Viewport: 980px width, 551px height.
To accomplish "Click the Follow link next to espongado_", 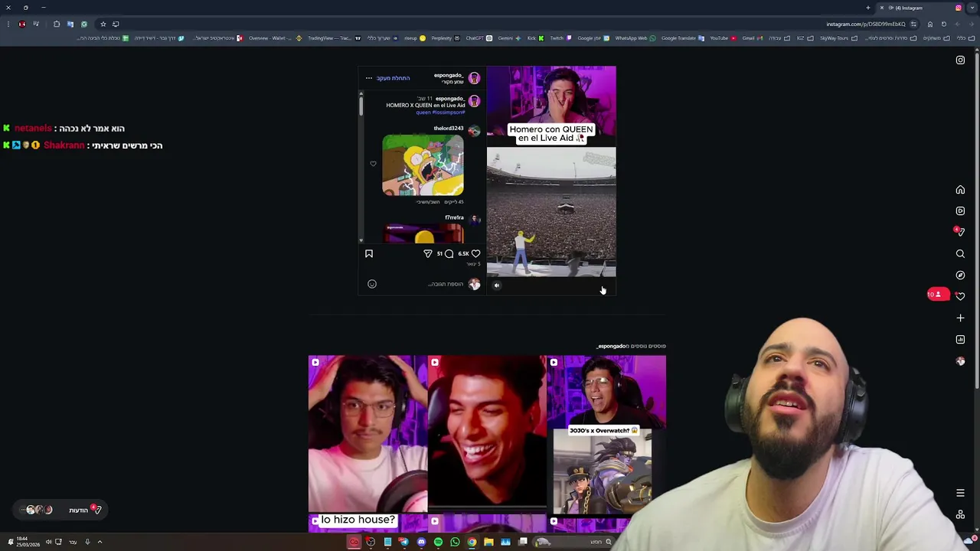I will click(394, 78).
